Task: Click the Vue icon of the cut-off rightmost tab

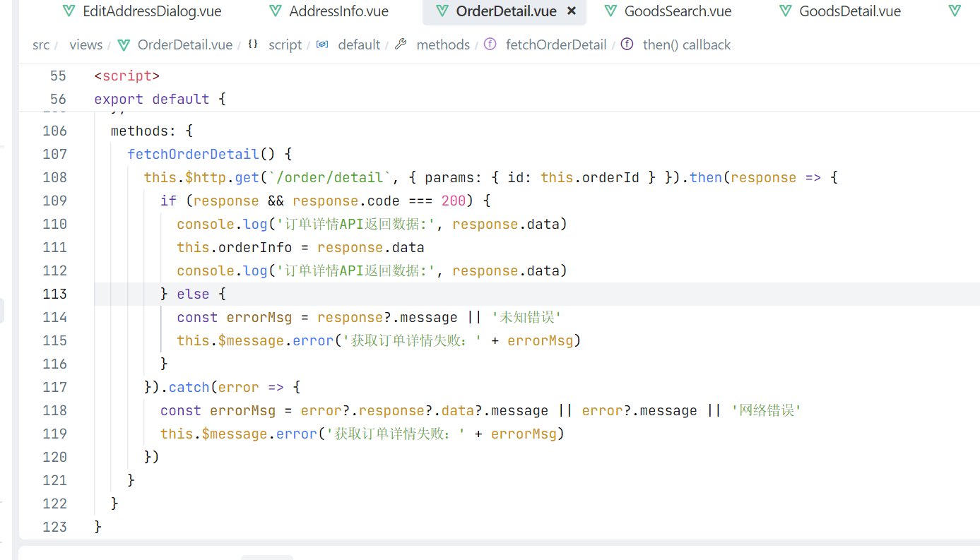Action: (x=955, y=11)
